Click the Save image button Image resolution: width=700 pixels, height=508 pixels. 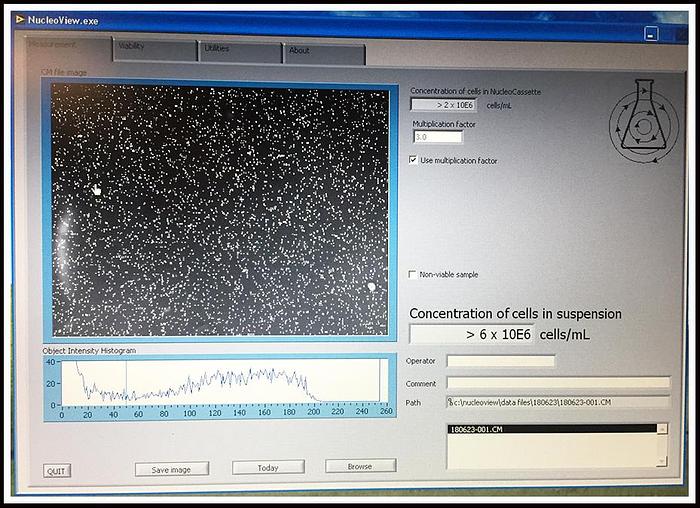(x=171, y=468)
